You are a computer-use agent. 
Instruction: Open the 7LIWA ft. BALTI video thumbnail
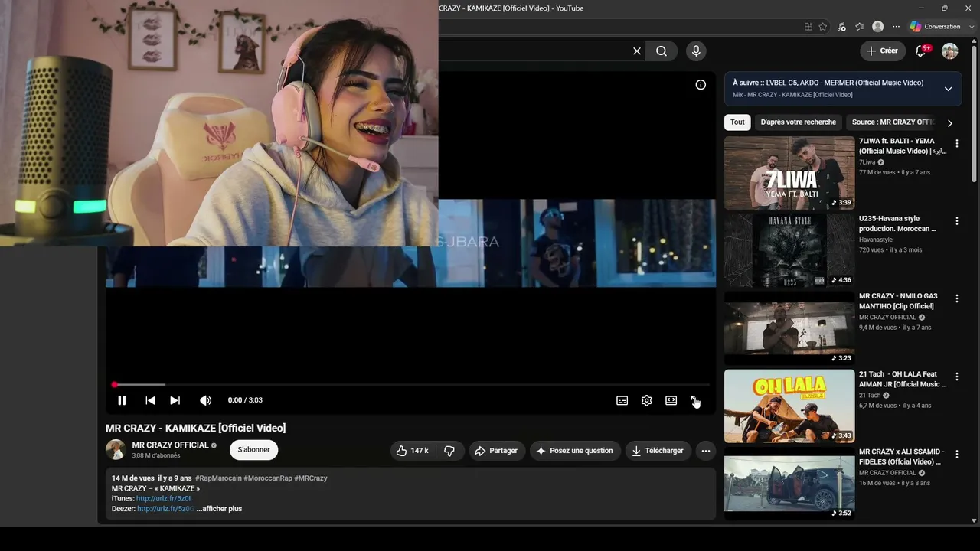(789, 173)
